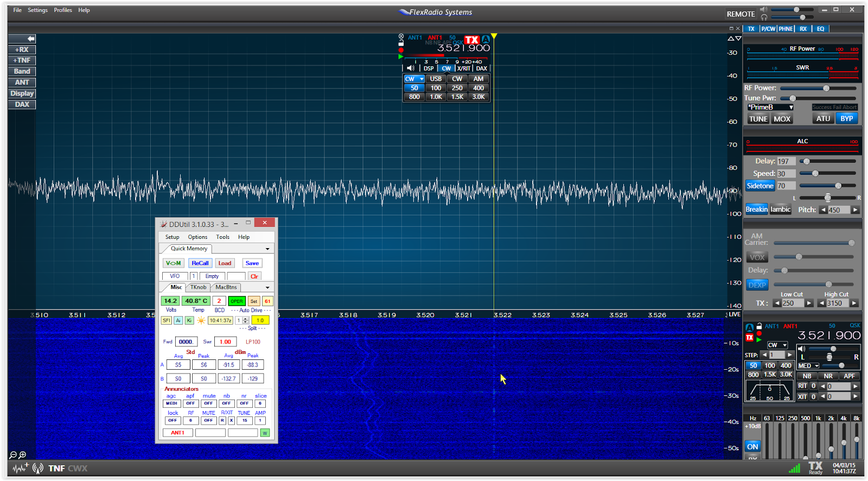Toggle the DEXP button

[757, 285]
